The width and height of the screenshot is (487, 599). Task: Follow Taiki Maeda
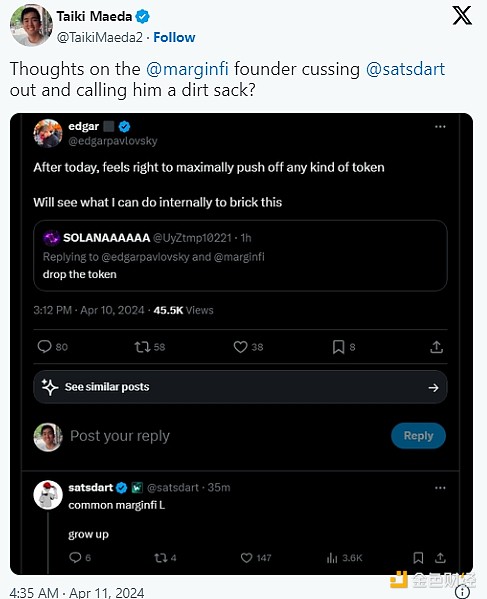pyautogui.click(x=174, y=37)
